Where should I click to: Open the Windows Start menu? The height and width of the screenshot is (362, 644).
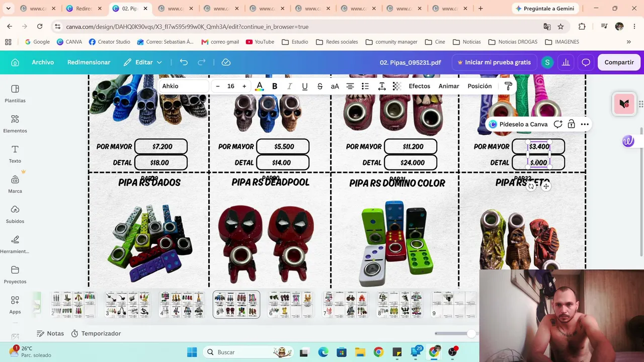coord(192,352)
